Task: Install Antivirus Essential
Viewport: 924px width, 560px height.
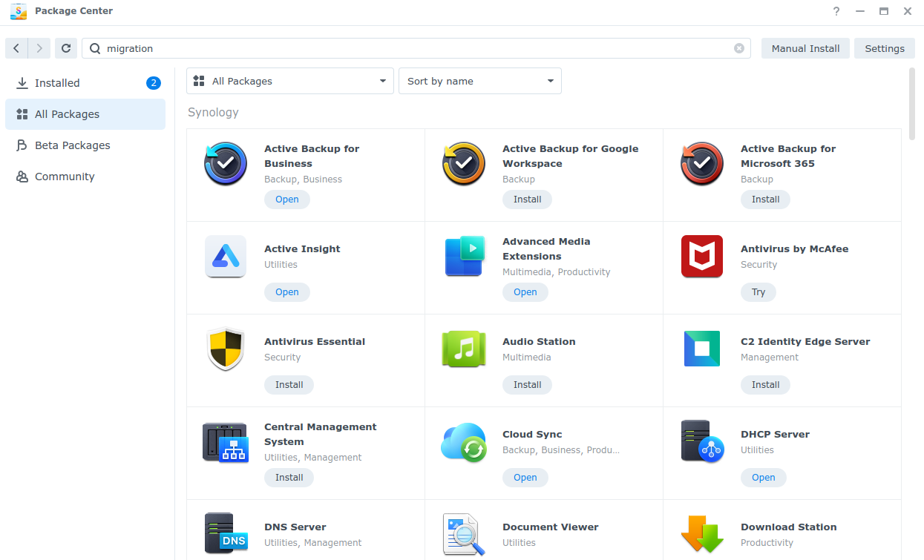Action: tap(289, 385)
